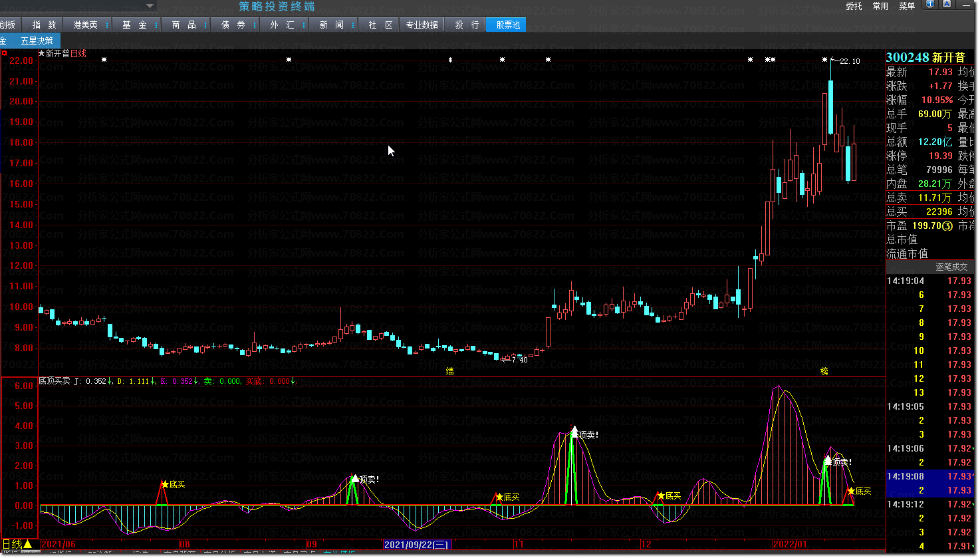Image resolution: width=980 pixels, height=558 pixels.
Task: Select the highlighted 14:19:08 trade row
Action: (x=930, y=476)
